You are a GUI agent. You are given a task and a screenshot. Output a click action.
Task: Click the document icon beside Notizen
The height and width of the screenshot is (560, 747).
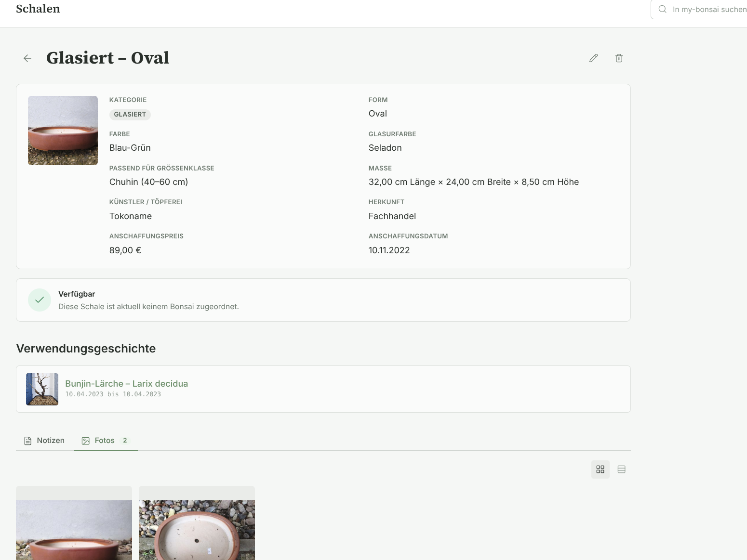click(27, 441)
